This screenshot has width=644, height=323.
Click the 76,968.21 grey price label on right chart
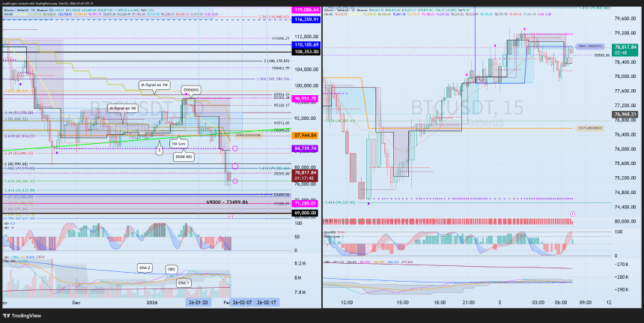coord(626,114)
